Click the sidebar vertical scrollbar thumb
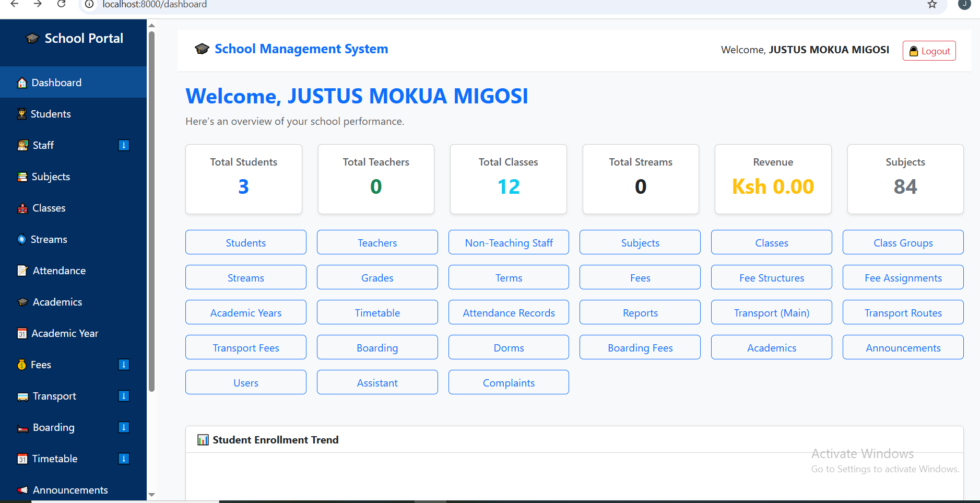 (x=151, y=209)
